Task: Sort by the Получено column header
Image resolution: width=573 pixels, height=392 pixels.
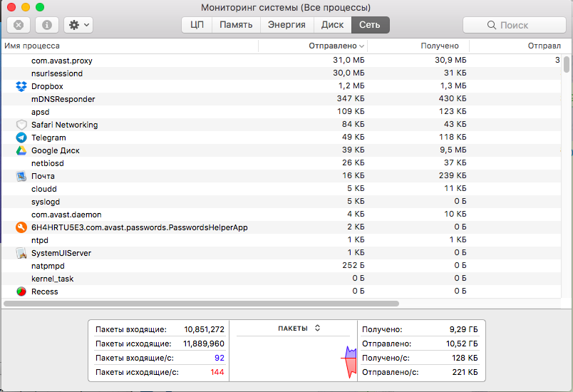Action: pyautogui.click(x=439, y=46)
